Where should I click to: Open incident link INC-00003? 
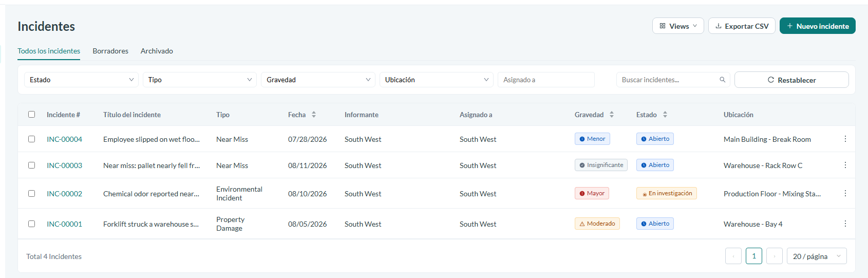(x=64, y=165)
